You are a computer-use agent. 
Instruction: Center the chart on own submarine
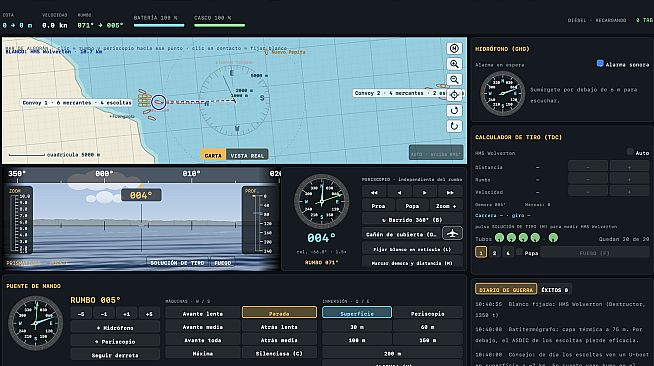(454, 95)
